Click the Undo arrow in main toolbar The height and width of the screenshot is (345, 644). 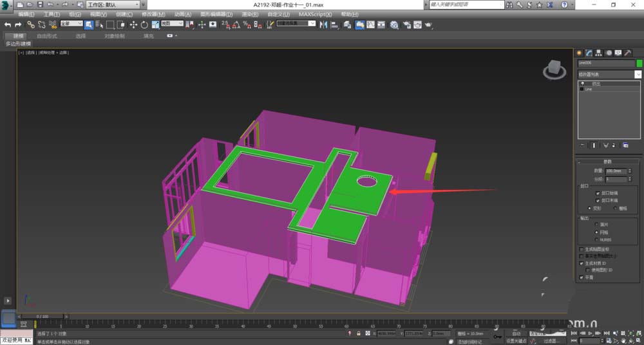tap(7, 25)
